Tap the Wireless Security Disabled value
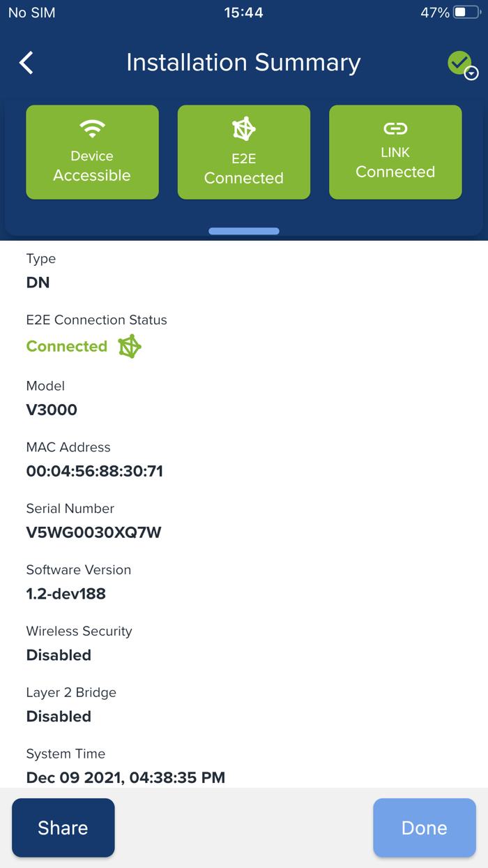488x868 pixels. click(59, 655)
